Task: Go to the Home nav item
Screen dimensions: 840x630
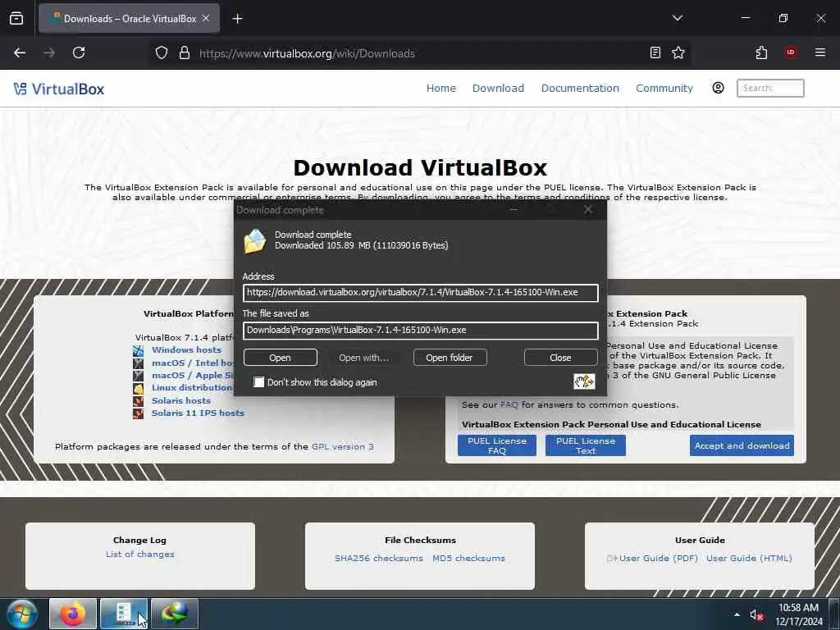Action: tap(441, 88)
